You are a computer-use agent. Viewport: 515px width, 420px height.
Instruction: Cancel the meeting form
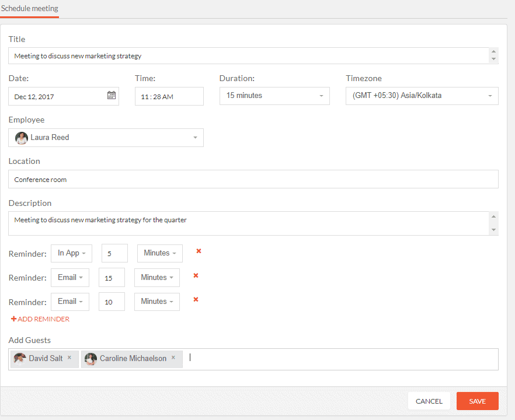pyautogui.click(x=429, y=401)
